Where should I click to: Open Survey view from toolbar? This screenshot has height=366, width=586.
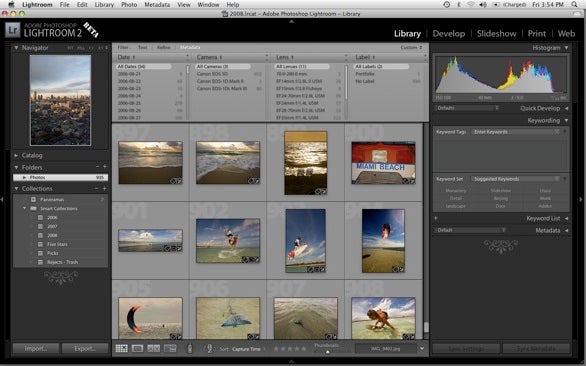pos(170,348)
